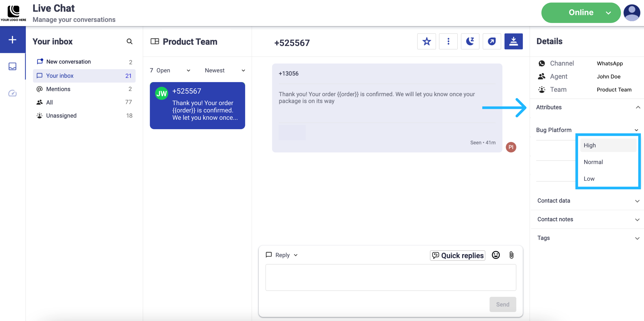Image resolution: width=644 pixels, height=321 pixels.
Task: Open the three-dot more options menu
Action: [448, 42]
